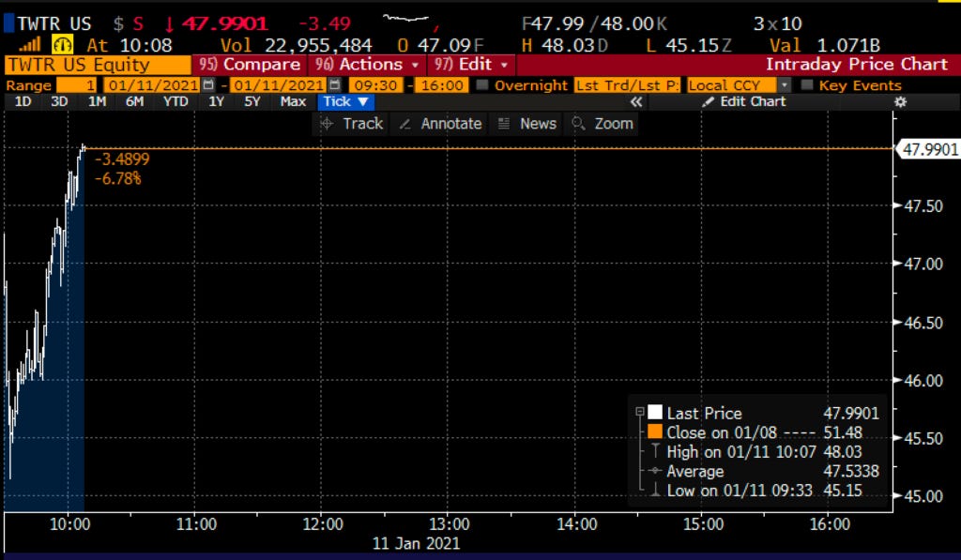Screen dimensions: 961x560
Task: Open the Tick interval dropdown
Action: pyautogui.click(x=345, y=101)
